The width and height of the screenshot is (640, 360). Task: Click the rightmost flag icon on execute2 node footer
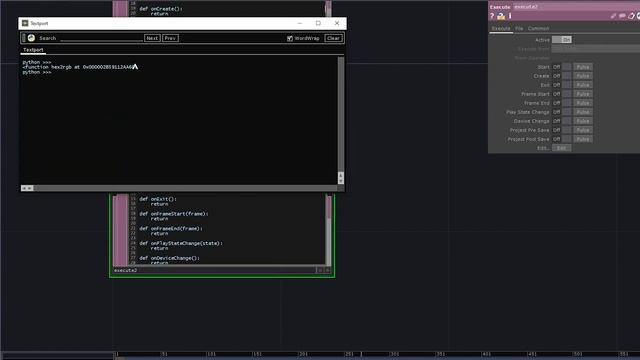(x=327, y=270)
